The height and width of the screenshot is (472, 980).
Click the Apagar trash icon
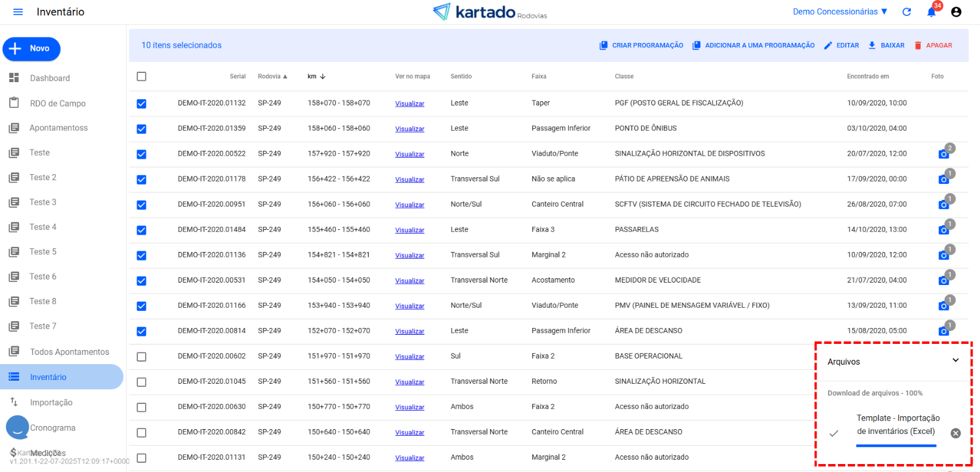point(918,45)
